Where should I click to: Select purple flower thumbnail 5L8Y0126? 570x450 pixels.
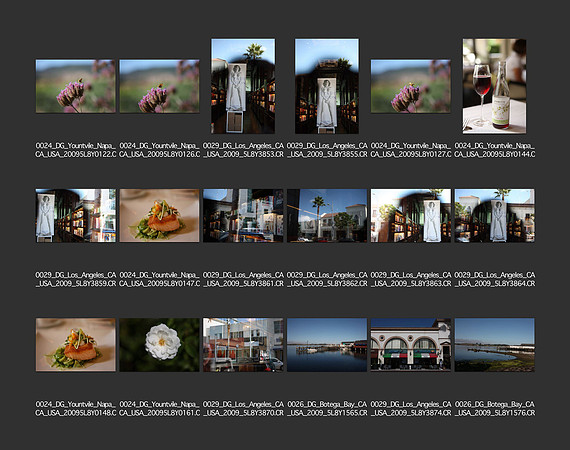[x=159, y=86]
